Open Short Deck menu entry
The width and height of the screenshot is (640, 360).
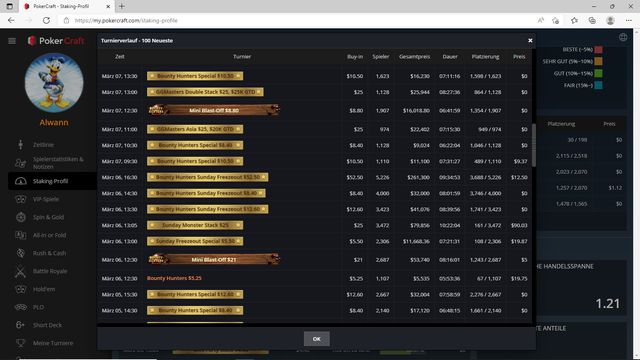click(x=47, y=325)
